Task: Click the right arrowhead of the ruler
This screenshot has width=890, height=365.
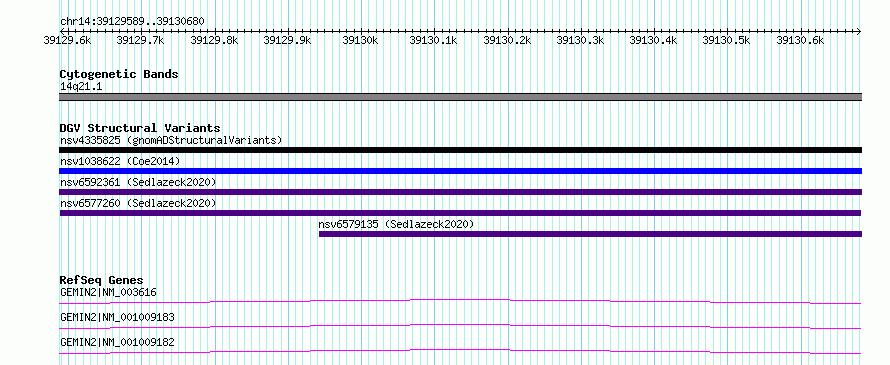Action: 859,31
